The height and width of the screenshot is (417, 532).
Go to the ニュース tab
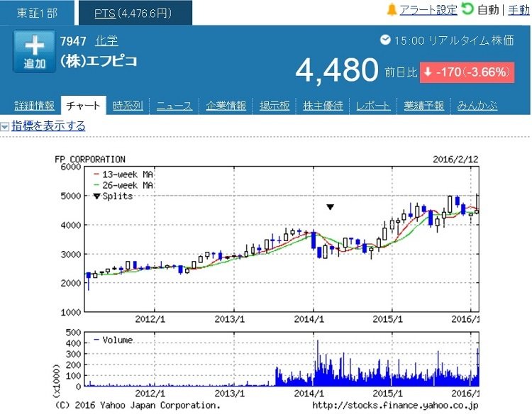[174, 106]
